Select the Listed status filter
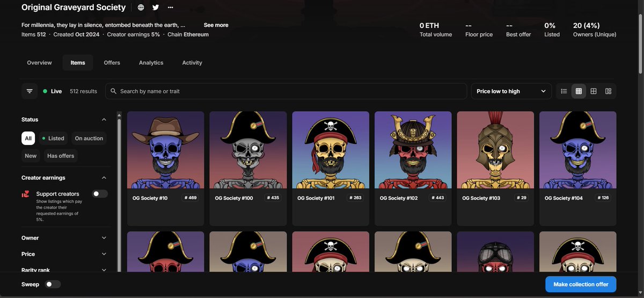644x298 pixels. 53,139
